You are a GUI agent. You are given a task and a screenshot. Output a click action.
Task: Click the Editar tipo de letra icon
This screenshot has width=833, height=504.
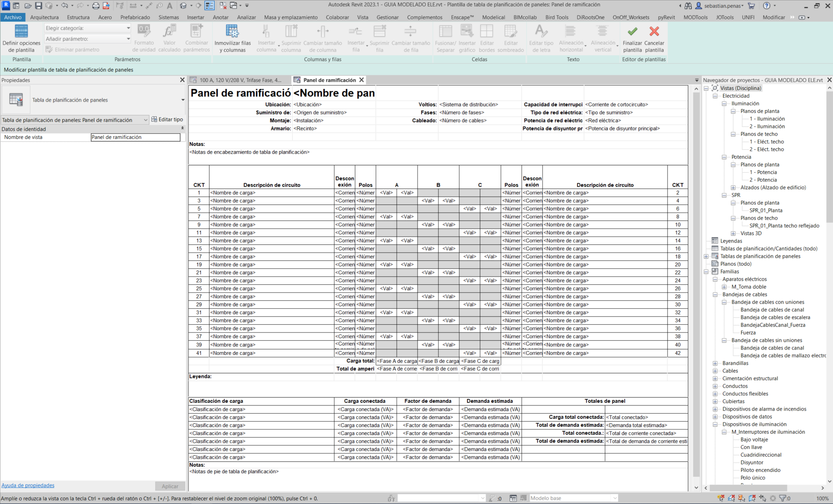(x=541, y=31)
